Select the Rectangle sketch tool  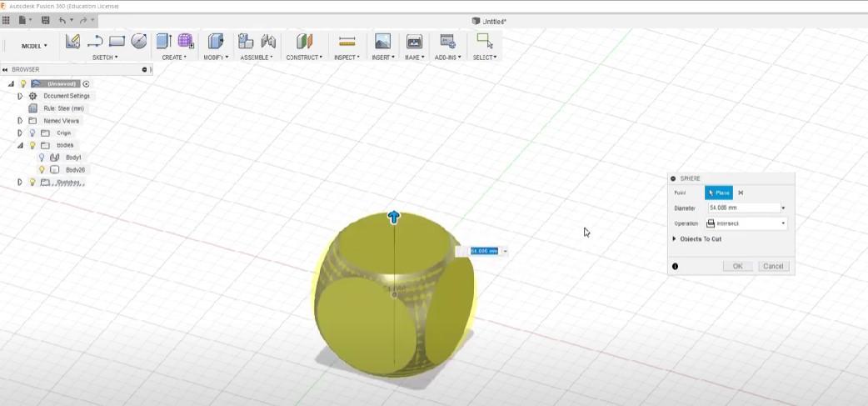(x=117, y=42)
